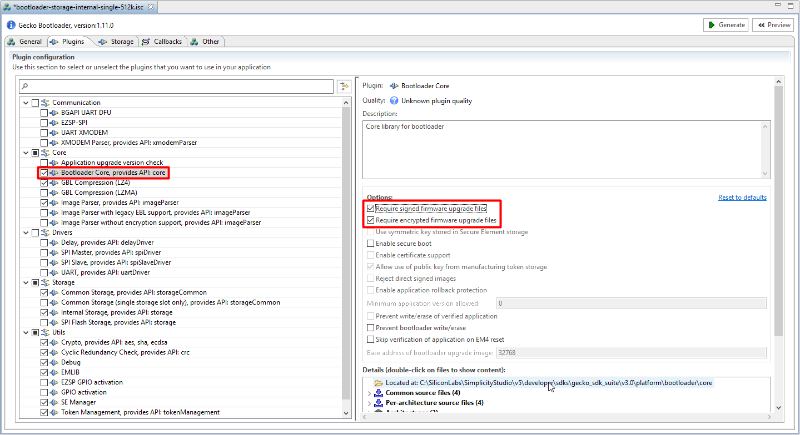The image size is (800, 435).
Task: Collapse the Storage plugin group
Action: [26, 283]
